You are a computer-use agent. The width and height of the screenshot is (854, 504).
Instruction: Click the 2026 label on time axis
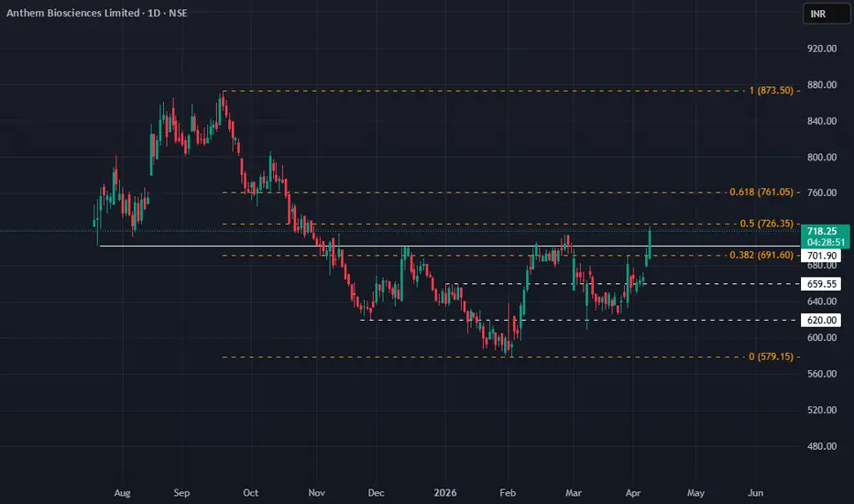coord(445,493)
